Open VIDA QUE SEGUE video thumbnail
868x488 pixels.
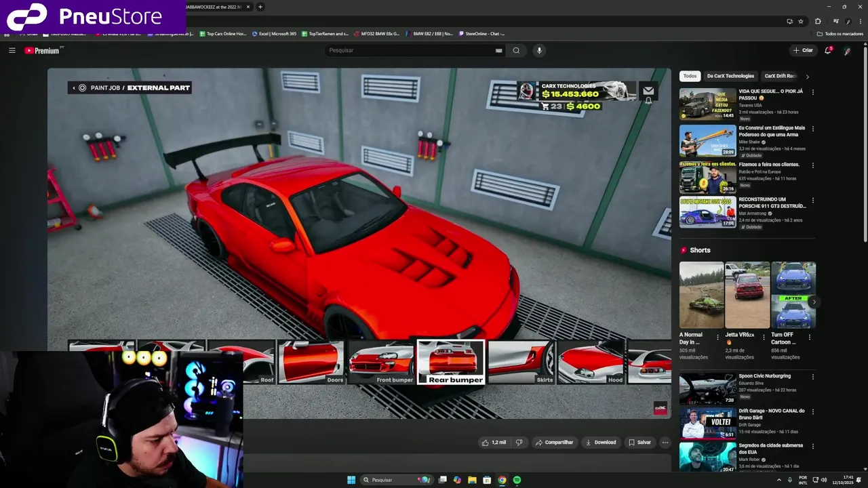pos(707,104)
